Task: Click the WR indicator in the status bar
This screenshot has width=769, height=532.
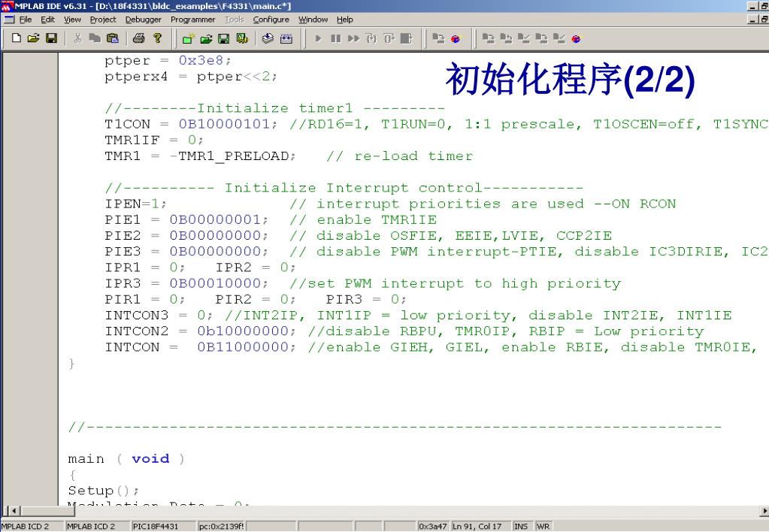Action: tap(543, 526)
